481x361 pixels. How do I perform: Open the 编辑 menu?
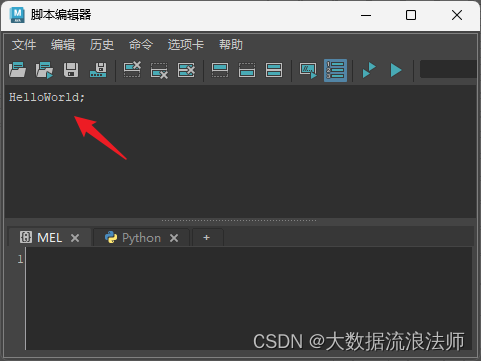point(63,45)
